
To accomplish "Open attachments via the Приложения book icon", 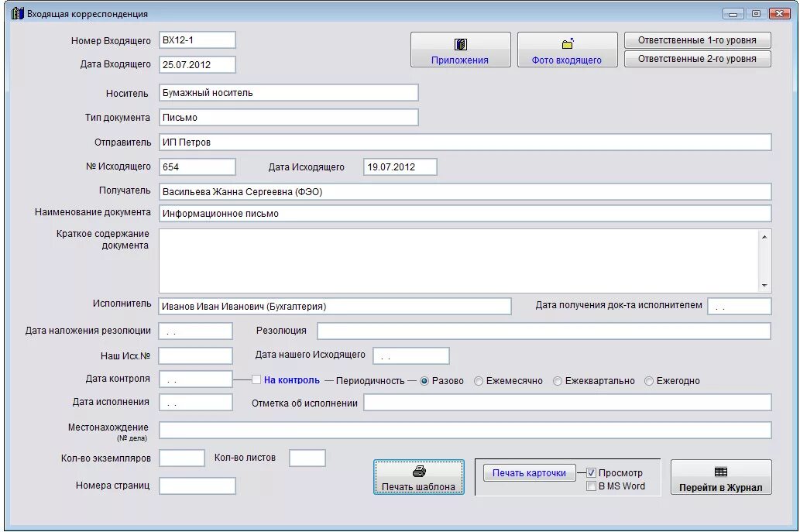I will 460,44.
